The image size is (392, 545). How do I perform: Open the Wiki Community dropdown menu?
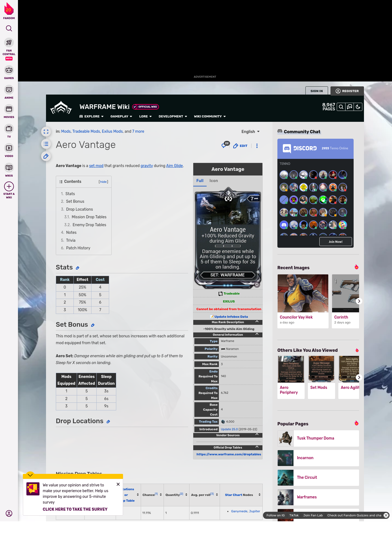(x=210, y=116)
